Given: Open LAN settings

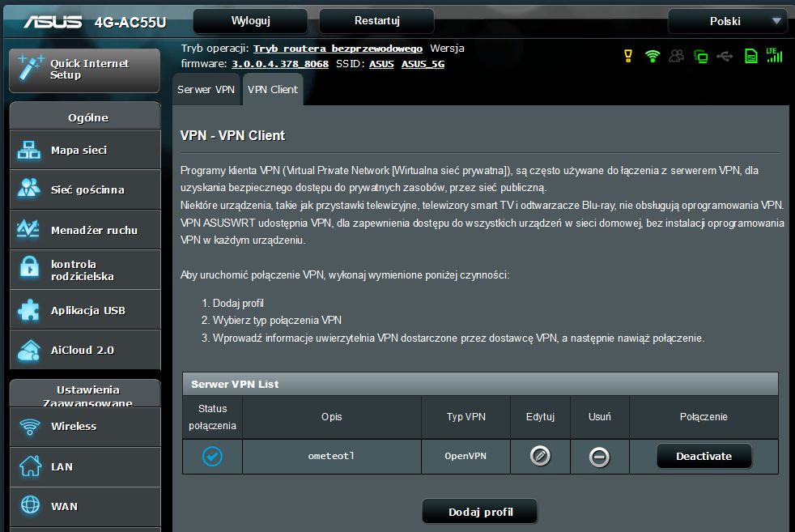Looking at the screenshot, I should 85,466.
